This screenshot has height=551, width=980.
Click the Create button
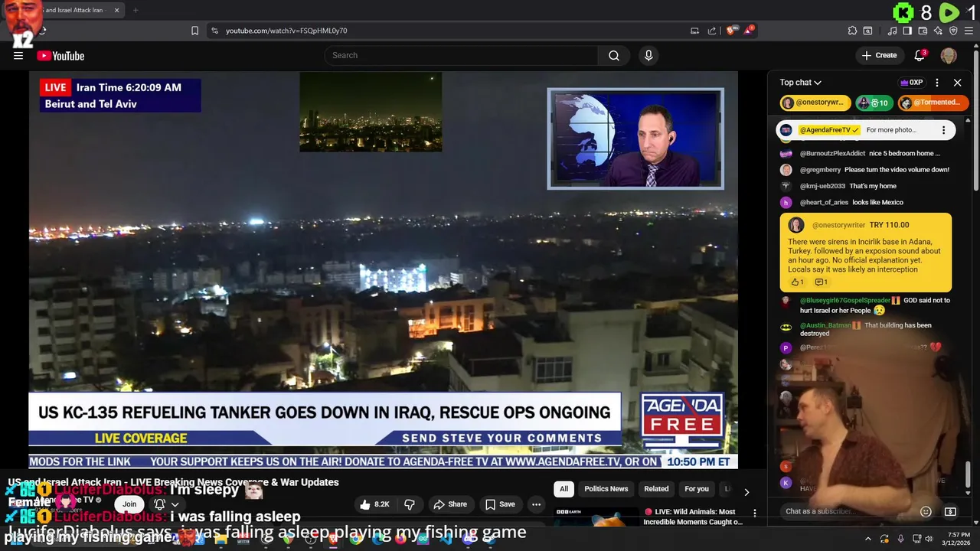[x=879, y=55]
